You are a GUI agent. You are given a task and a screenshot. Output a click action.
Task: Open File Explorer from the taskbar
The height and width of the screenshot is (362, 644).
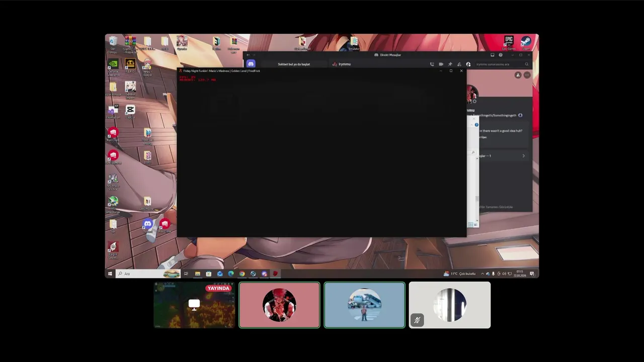click(x=197, y=274)
